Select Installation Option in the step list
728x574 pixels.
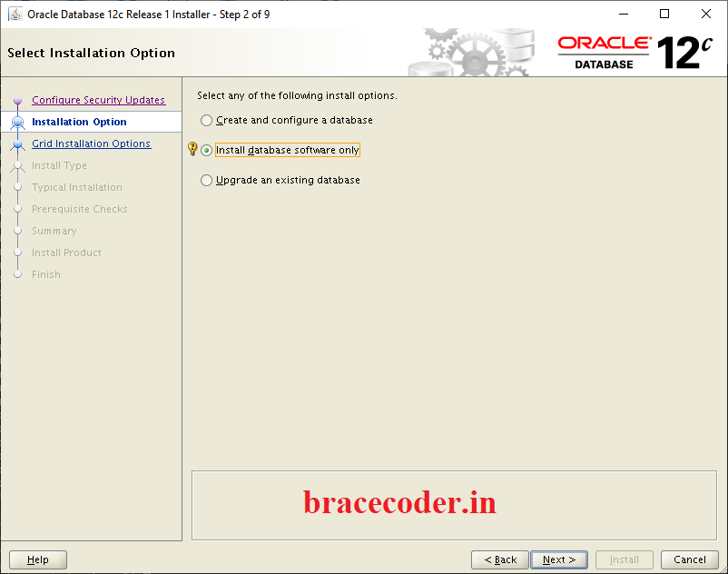point(79,122)
